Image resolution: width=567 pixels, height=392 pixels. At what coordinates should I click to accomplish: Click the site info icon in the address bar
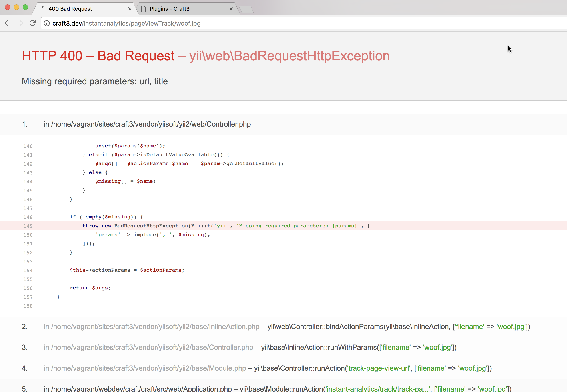[47, 23]
